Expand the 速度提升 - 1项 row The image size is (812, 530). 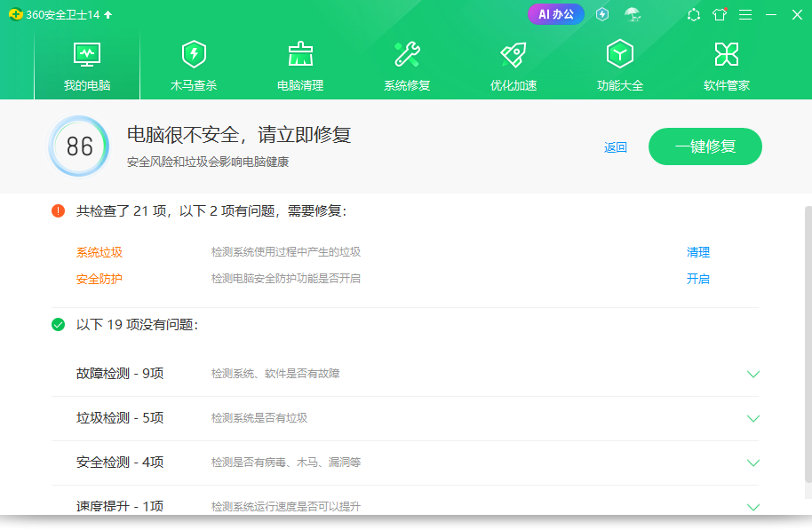[753, 507]
